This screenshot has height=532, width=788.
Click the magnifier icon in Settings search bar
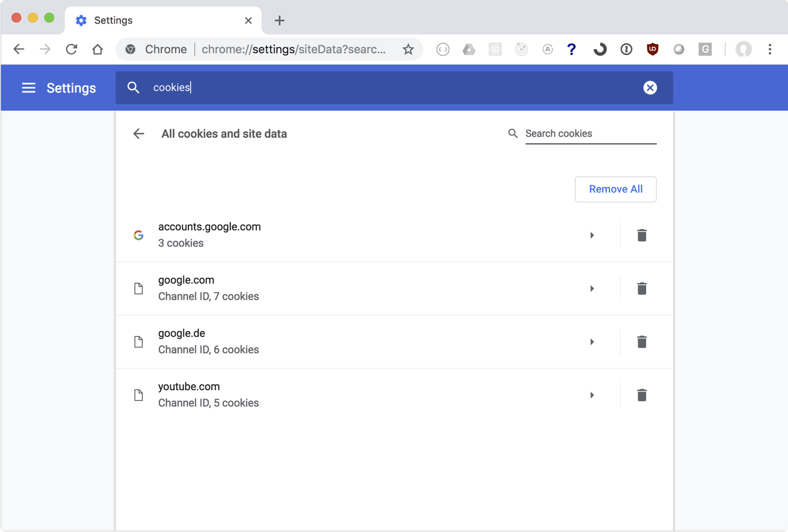click(133, 88)
